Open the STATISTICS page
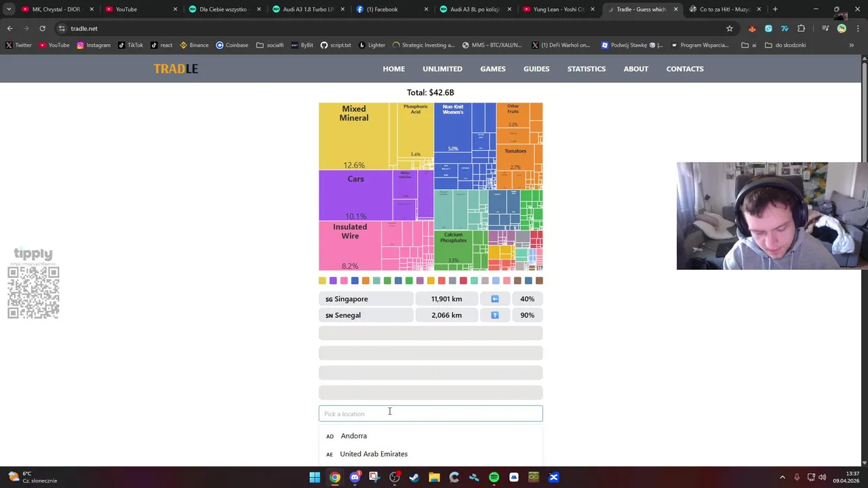Image resolution: width=868 pixels, height=488 pixels. (x=587, y=68)
